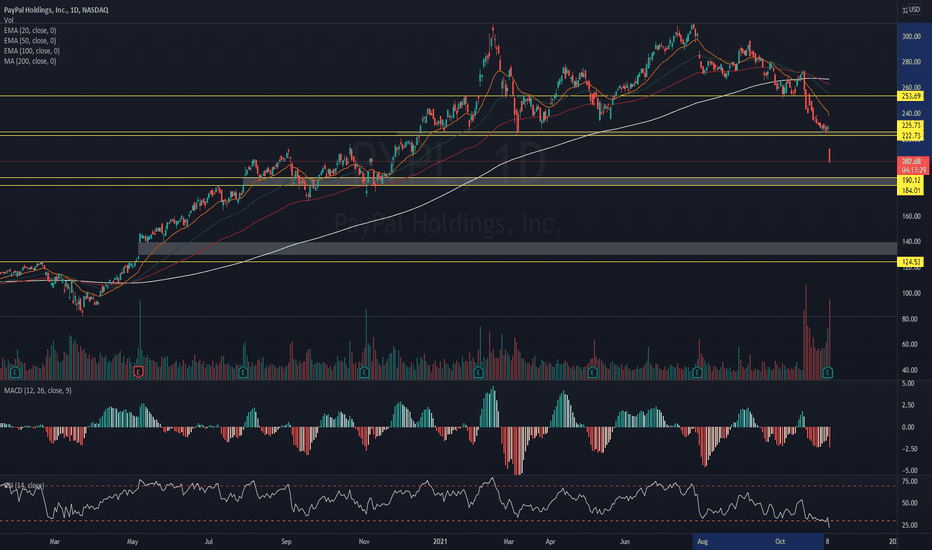This screenshot has height=550, width=932.
Task: Select the EMA (100, close, 0) legend
Action: [32, 51]
